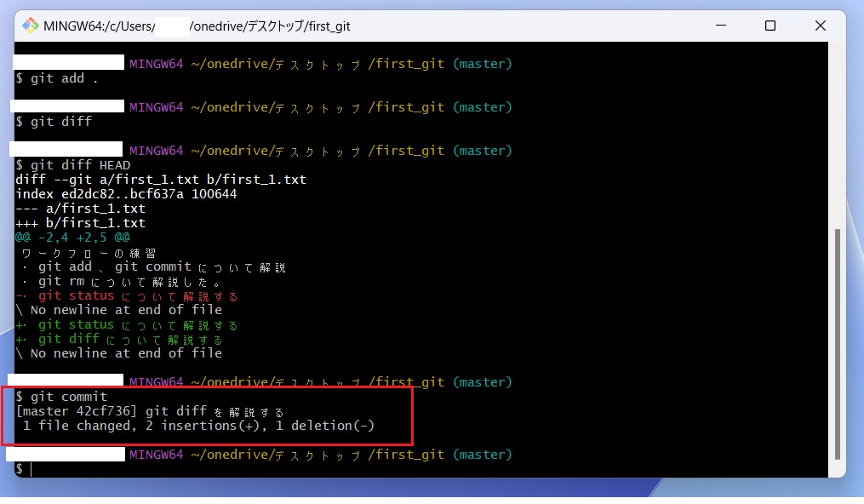Click the 'index ed2dc82..bcf637a 100644' line
Screen dimensions: 864x504
[x=126, y=194]
